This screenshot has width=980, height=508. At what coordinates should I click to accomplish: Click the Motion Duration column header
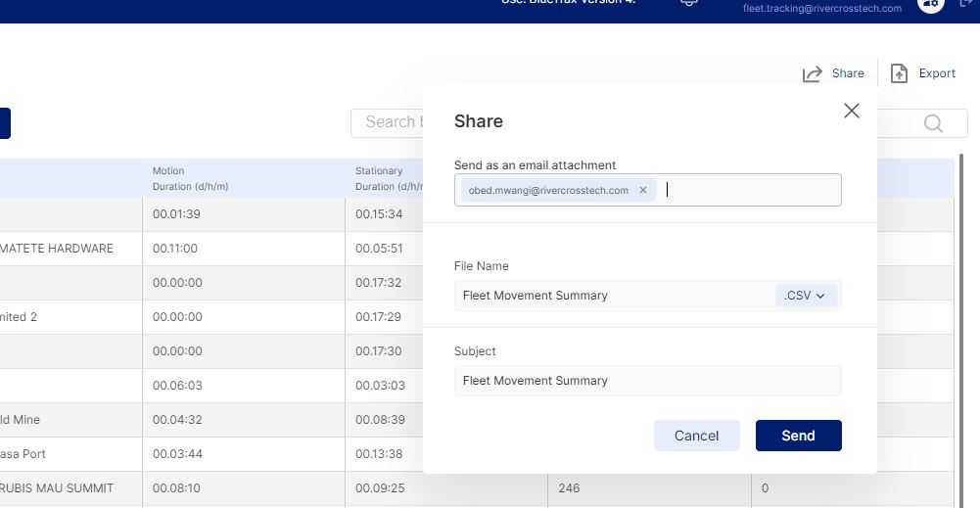(x=190, y=178)
